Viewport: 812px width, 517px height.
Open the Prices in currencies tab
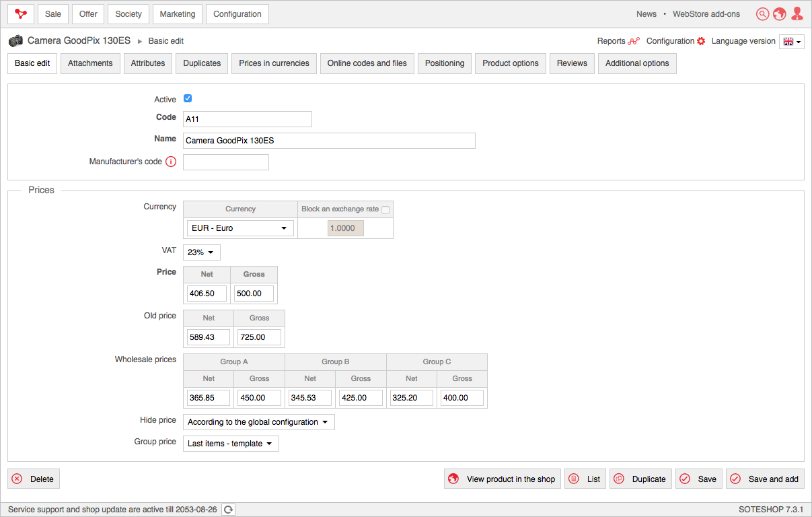click(274, 63)
